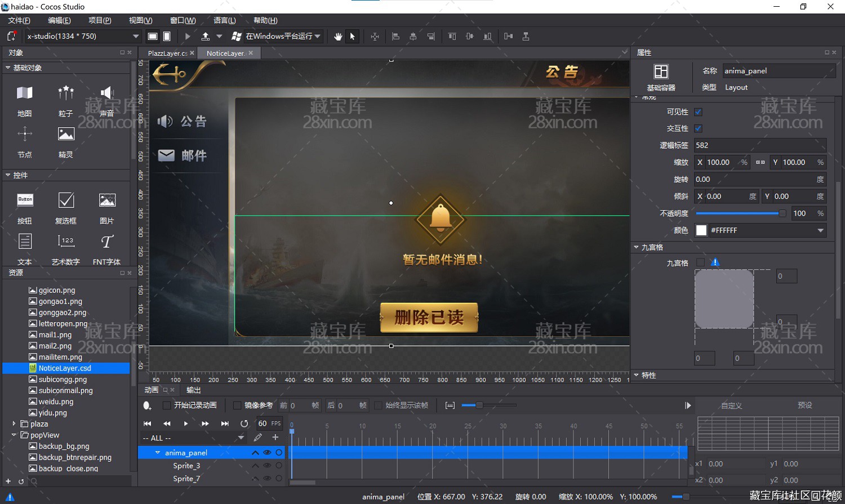
Task: Open the View (视图) menu
Action: pos(140,20)
